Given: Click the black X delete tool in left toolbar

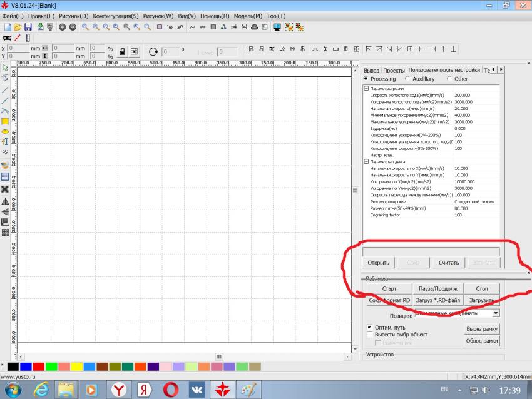Looking at the screenshot, I should (5, 188).
